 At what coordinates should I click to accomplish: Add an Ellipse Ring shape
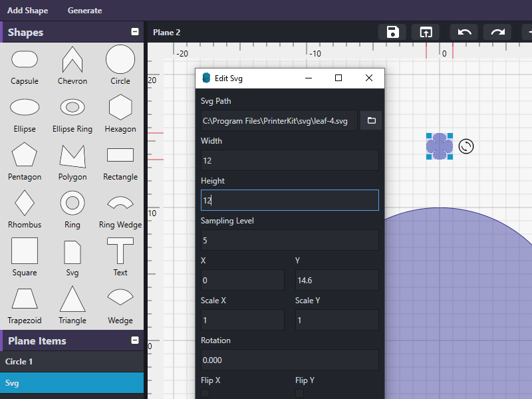point(72,114)
